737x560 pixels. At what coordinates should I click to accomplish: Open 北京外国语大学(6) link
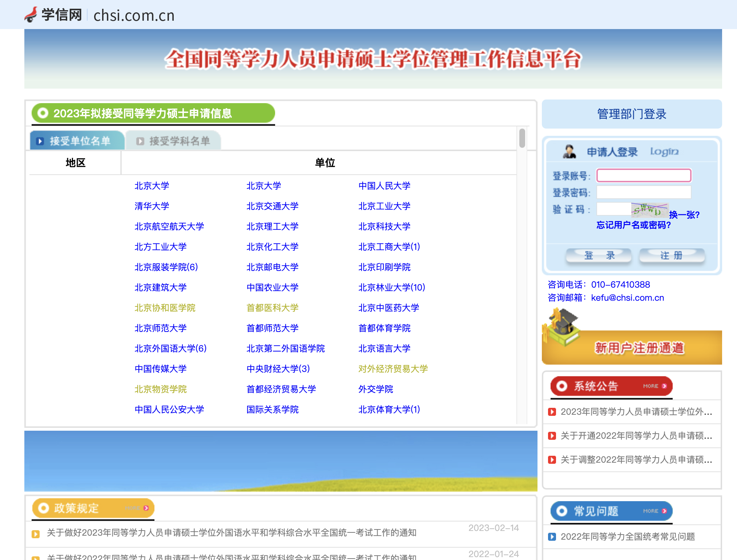click(171, 349)
